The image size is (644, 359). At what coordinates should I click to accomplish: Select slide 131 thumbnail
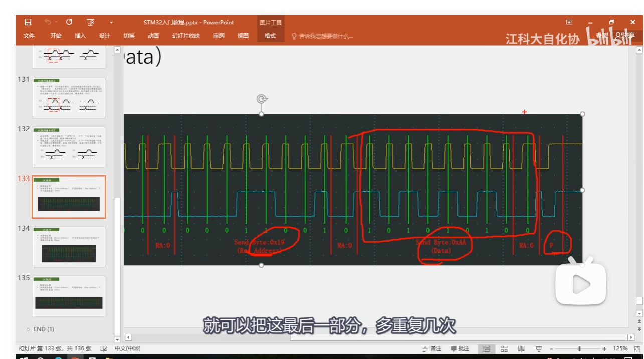coord(69,97)
